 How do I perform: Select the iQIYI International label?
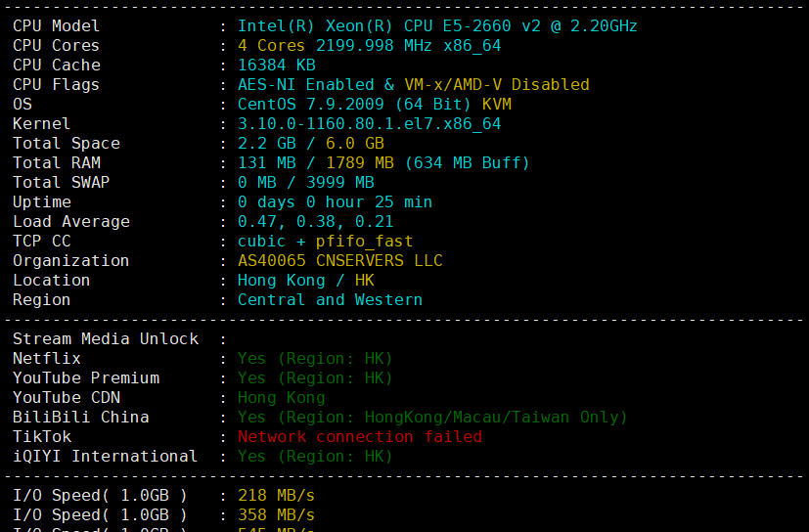pyautogui.click(x=105, y=457)
